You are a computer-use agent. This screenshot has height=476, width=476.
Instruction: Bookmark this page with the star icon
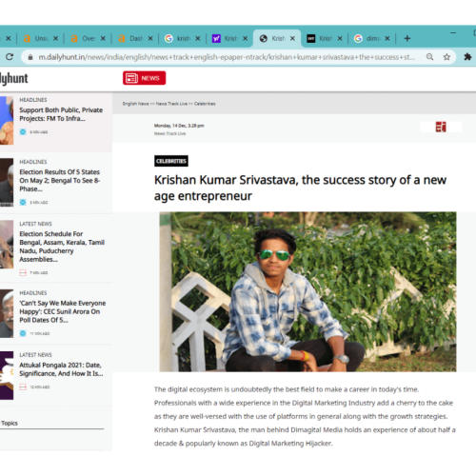[446, 57]
